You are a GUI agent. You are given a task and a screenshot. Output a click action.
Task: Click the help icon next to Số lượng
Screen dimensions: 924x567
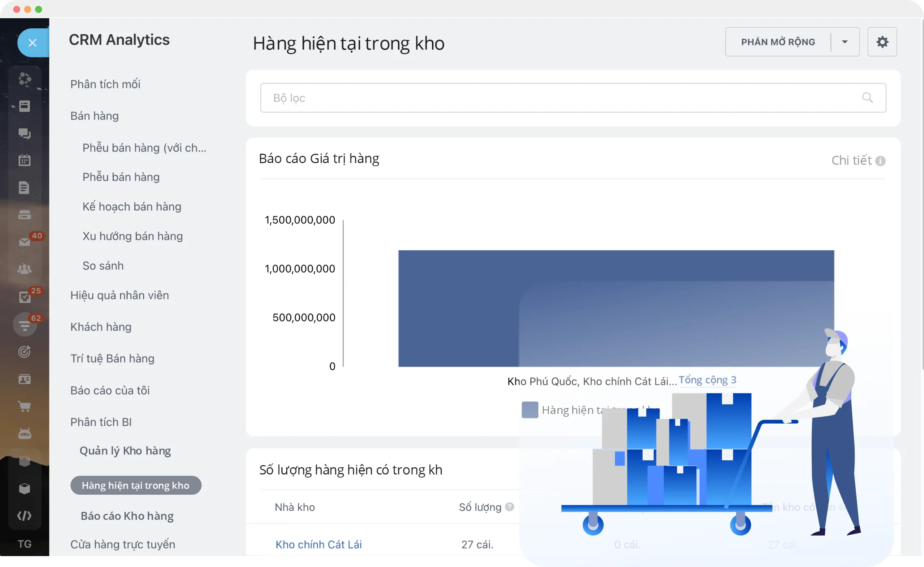click(510, 506)
